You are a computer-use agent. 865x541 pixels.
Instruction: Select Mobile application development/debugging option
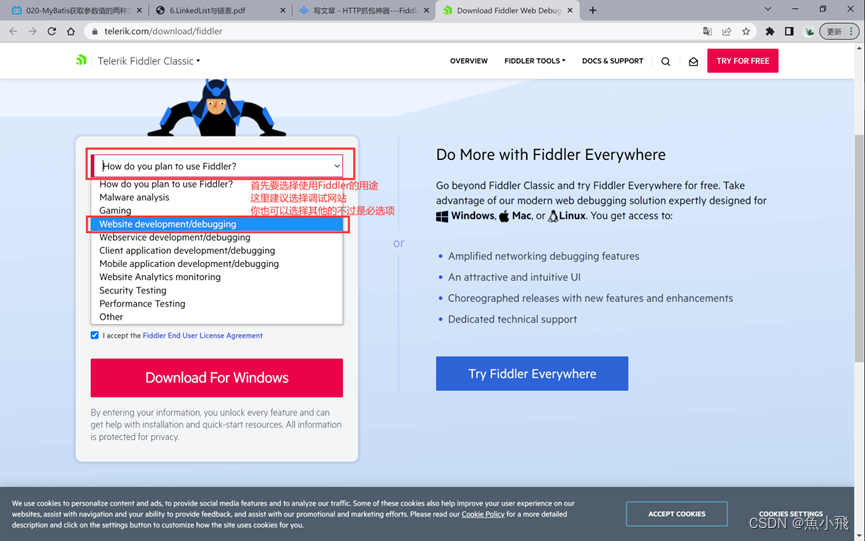coord(217,264)
